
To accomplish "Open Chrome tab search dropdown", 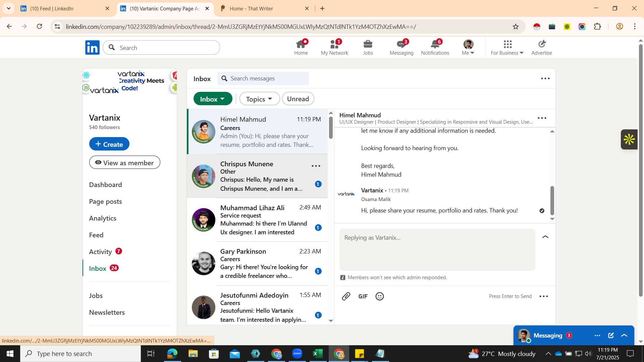I will 9,8.
